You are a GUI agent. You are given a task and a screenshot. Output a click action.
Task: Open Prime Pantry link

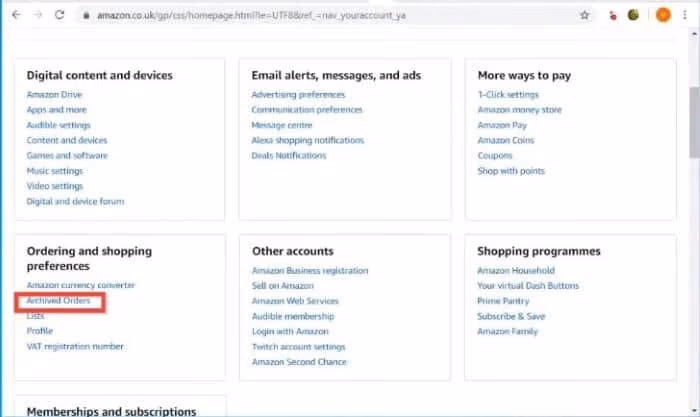point(503,301)
